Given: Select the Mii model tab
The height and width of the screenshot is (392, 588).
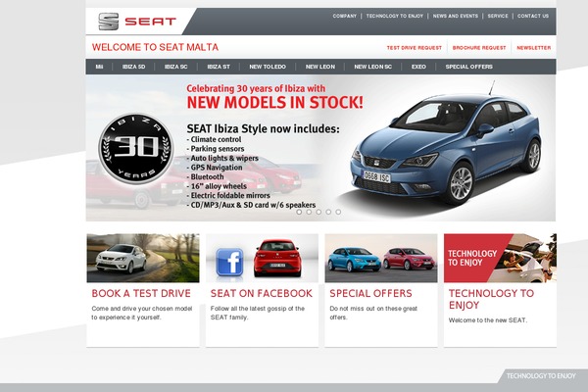Looking at the screenshot, I should [99, 67].
